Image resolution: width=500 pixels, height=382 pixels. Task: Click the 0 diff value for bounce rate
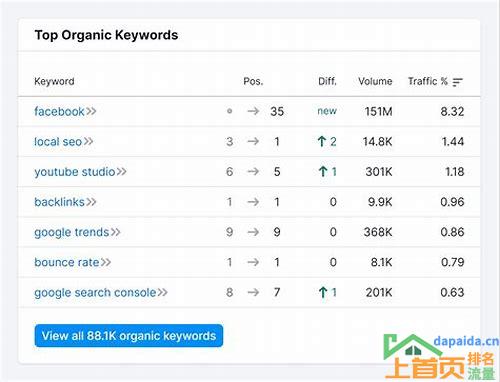333,262
